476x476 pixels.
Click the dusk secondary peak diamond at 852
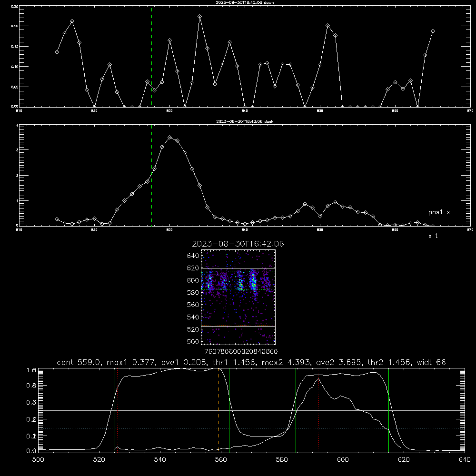(335, 202)
